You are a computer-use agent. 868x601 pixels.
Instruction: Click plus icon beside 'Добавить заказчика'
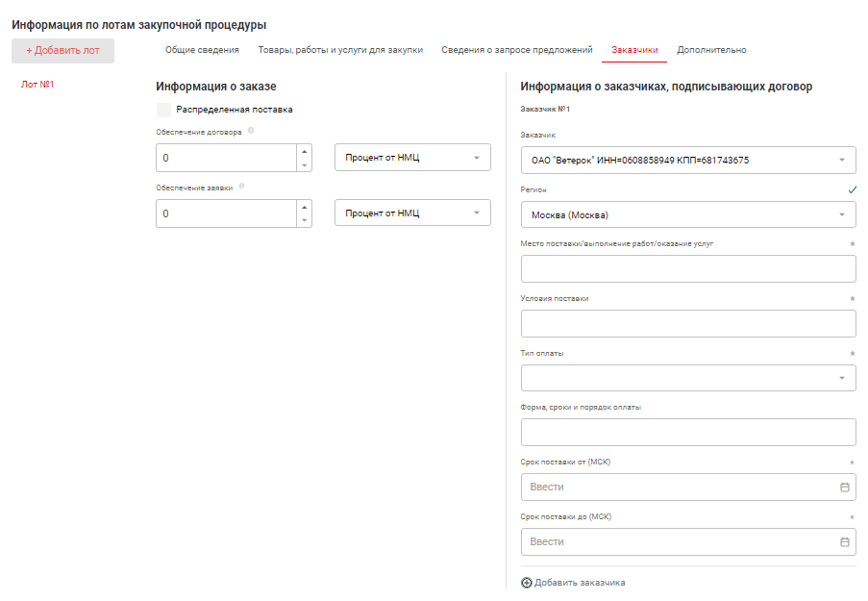[x=527, y=583]
